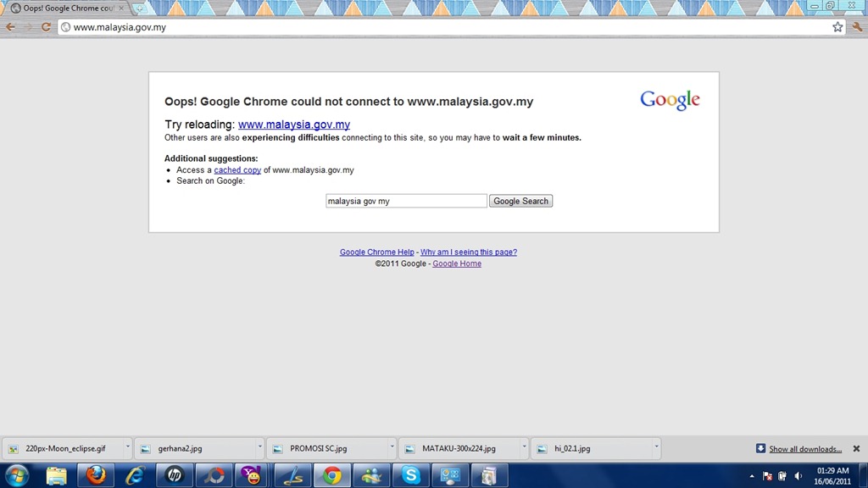Reload the page with the refresh icon
Viewport: 868px width, 488px height.
46,27
